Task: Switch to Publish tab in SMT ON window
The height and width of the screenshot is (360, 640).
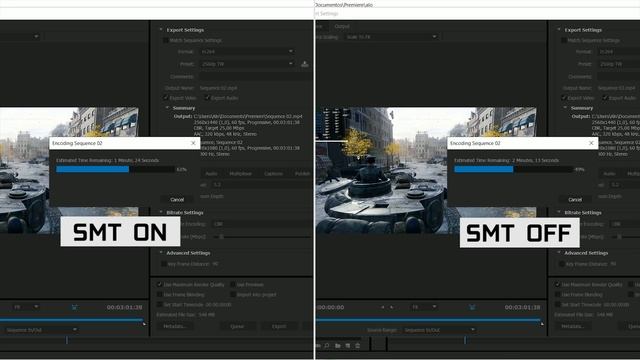Action: (x=302, y=173)
